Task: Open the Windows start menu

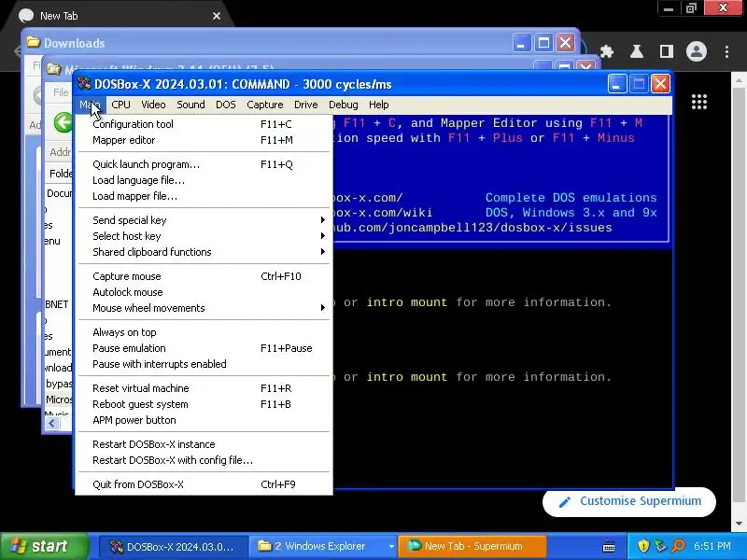Action: 45,546
